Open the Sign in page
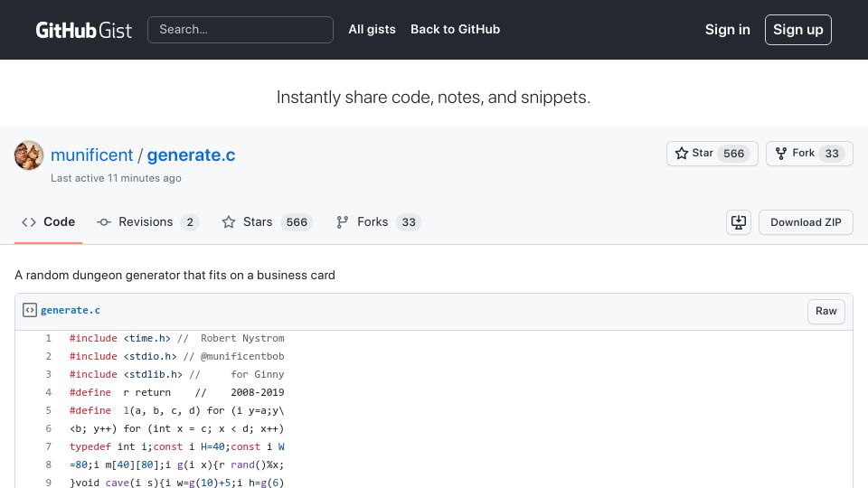The height and width of the screenshot is (488, 868). pos(727,29)
